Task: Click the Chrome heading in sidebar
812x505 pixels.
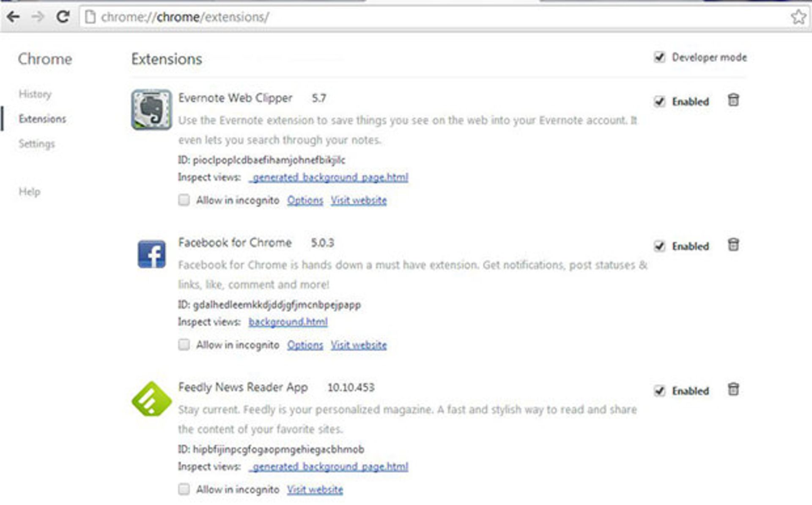Action: pos(45,59)
